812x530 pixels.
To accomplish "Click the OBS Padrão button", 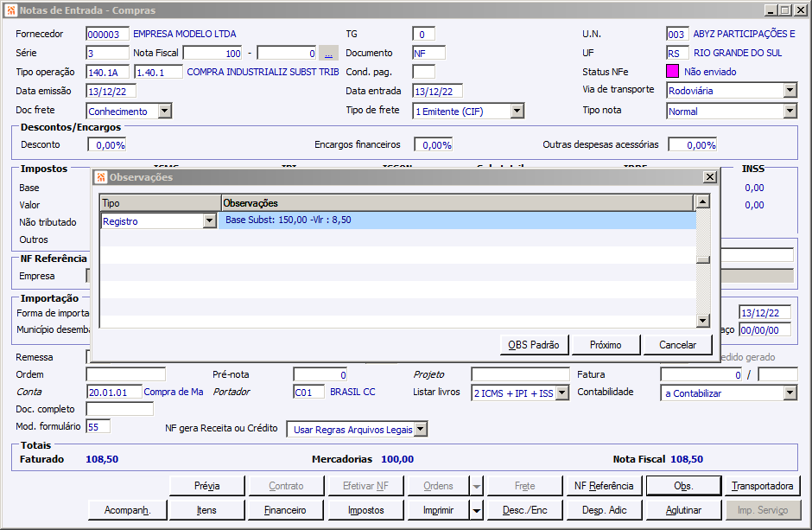I will coord(534,345).
